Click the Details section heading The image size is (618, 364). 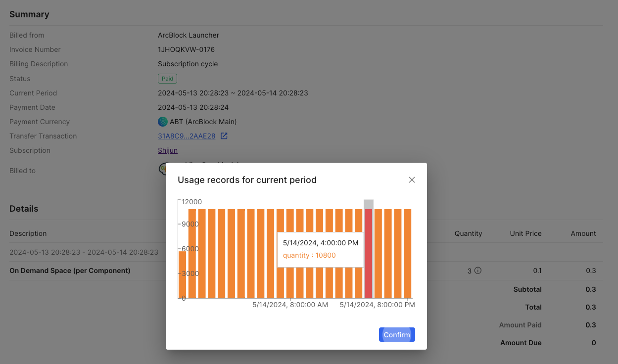(23, 208)
